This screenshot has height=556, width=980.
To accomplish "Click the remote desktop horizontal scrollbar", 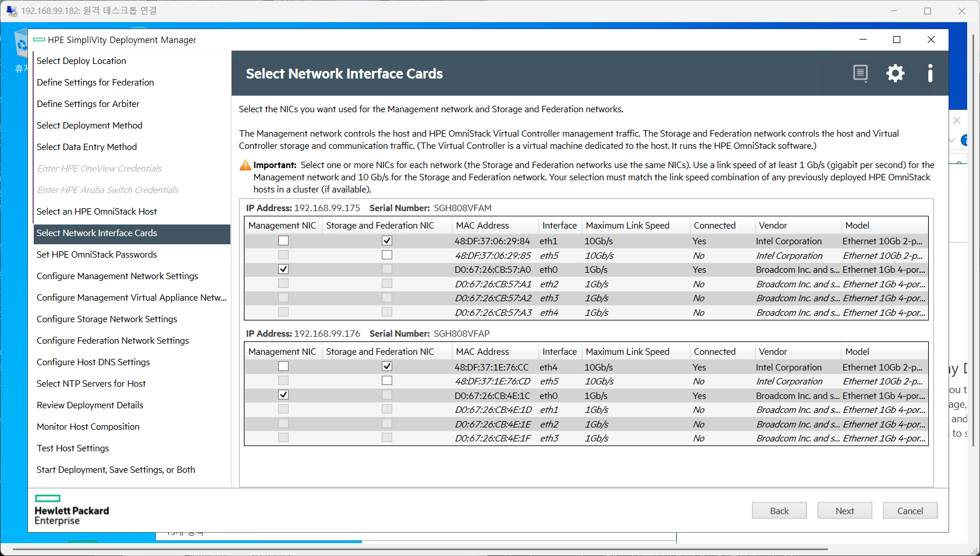I will tap(420, 549).
